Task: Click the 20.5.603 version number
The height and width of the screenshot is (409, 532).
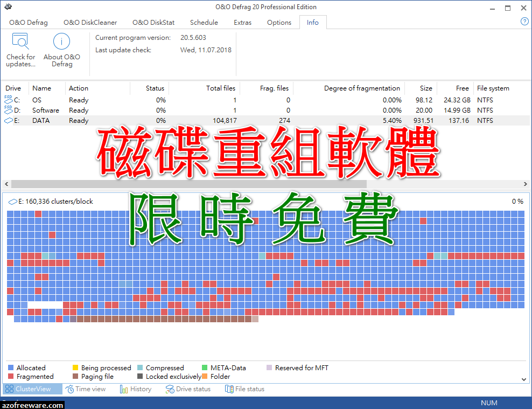Action: click(193, 38)
